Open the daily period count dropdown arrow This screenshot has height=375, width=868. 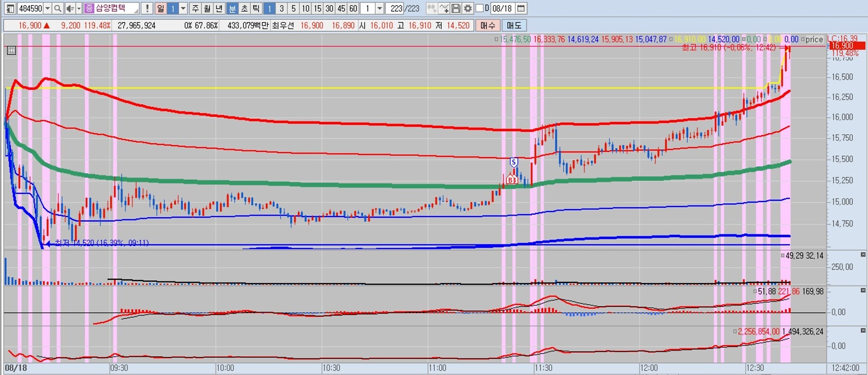(183, 8)
